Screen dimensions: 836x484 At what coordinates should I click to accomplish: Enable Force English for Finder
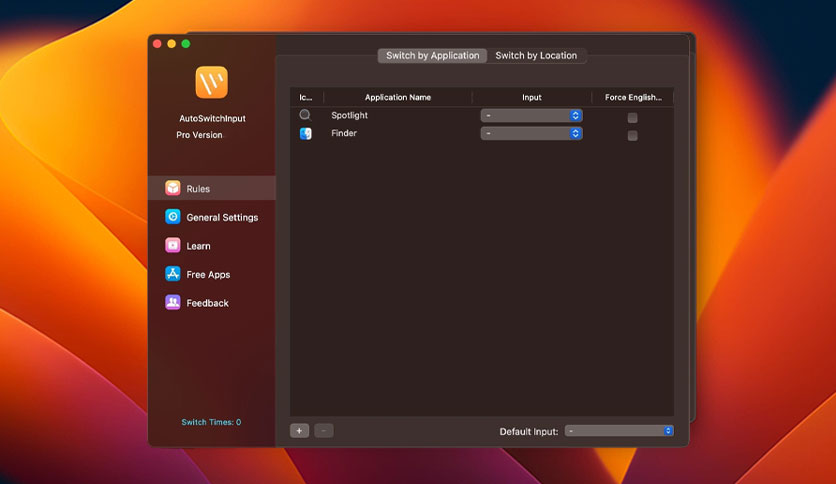(632, 135)
